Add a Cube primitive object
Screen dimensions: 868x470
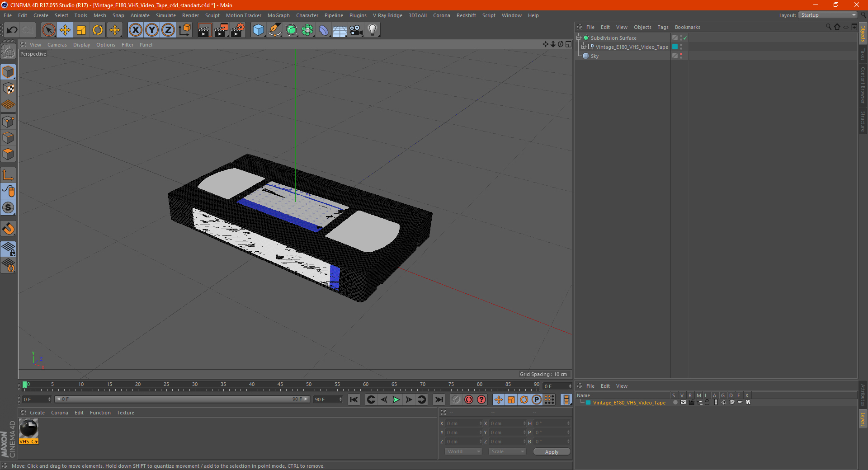click(x=258, y=30)
